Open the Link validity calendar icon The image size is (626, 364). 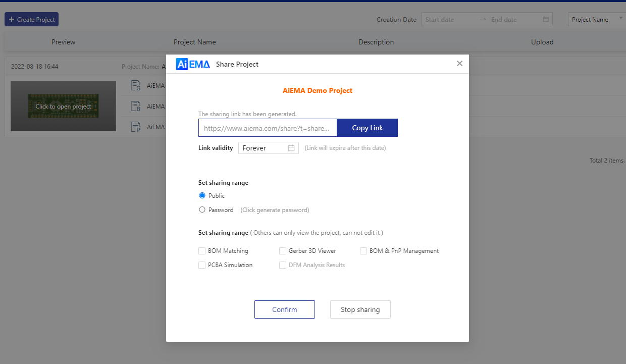tap(291, 148)
